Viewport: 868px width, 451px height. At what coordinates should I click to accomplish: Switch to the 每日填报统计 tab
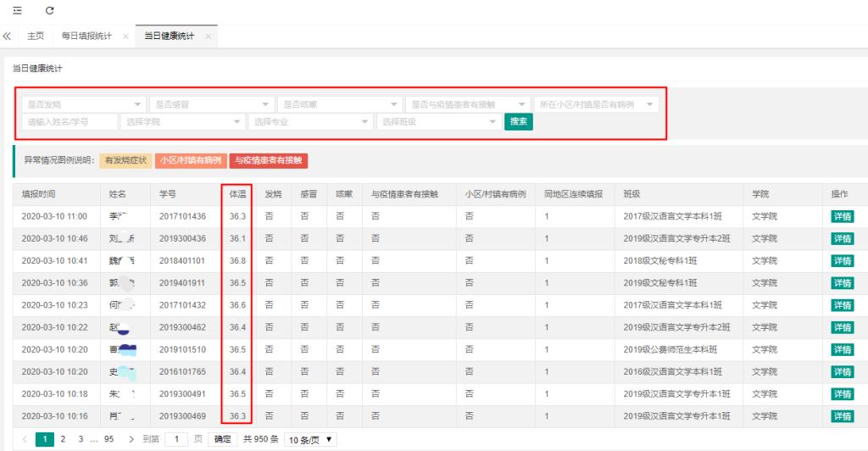86,36
